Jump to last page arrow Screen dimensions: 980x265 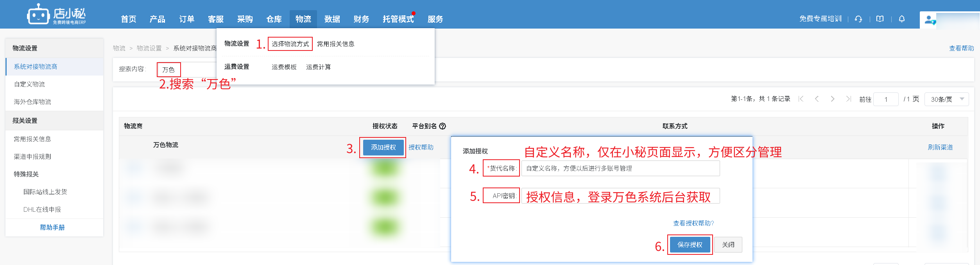(x=848, y=99)
